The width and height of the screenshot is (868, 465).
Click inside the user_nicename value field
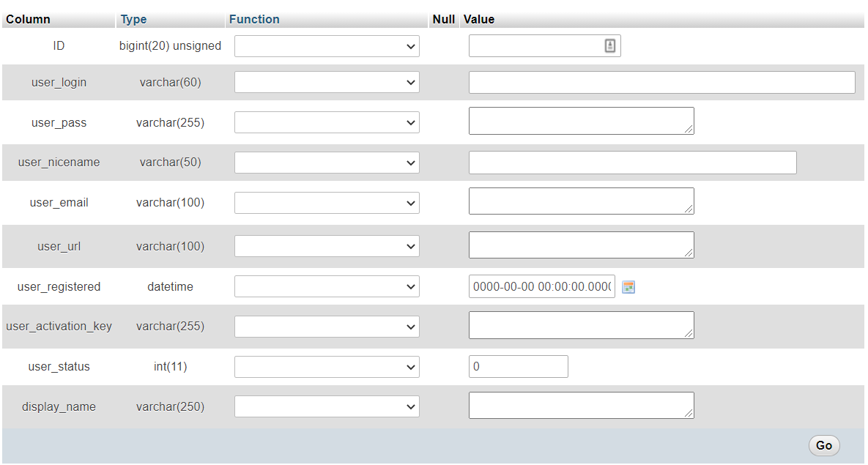tap(632, 162)
